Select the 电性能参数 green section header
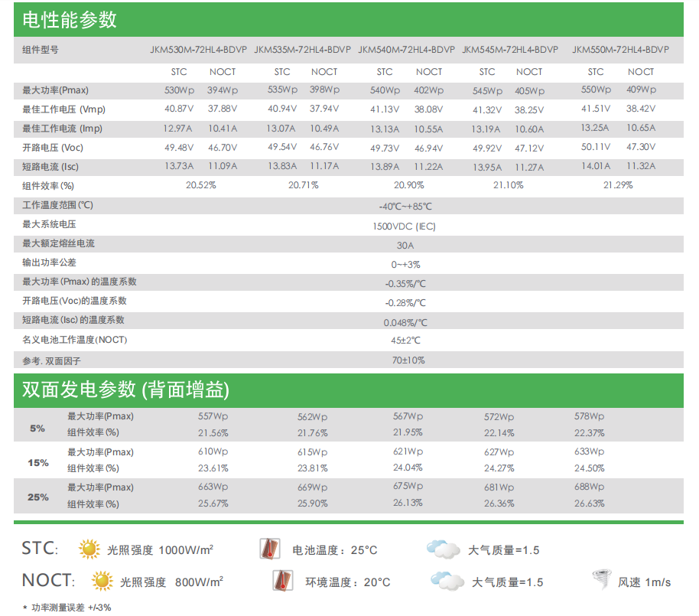The height and width of the screenshot is (616, 699). coord(70,20)
